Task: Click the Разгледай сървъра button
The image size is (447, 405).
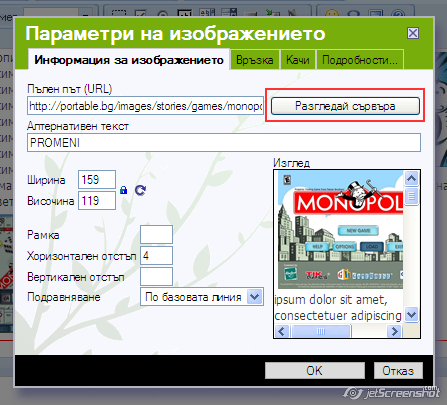Action: (345, 106)
